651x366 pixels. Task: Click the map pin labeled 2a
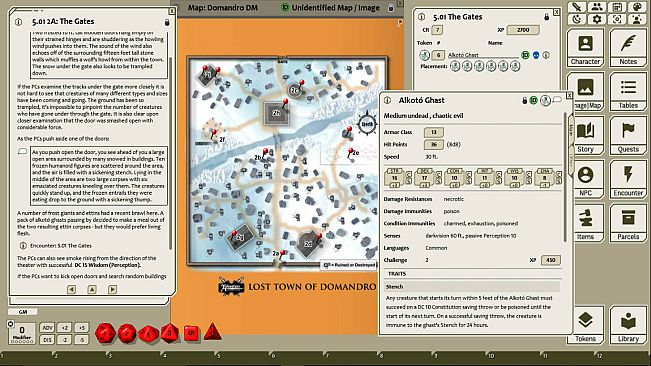click(282, 254)
